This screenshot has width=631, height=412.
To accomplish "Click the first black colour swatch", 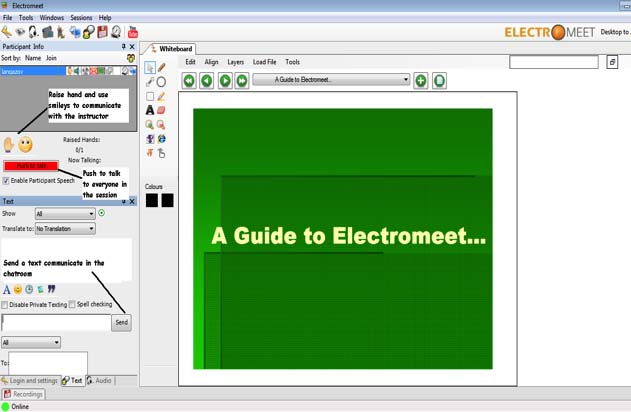I will (152, 200).
